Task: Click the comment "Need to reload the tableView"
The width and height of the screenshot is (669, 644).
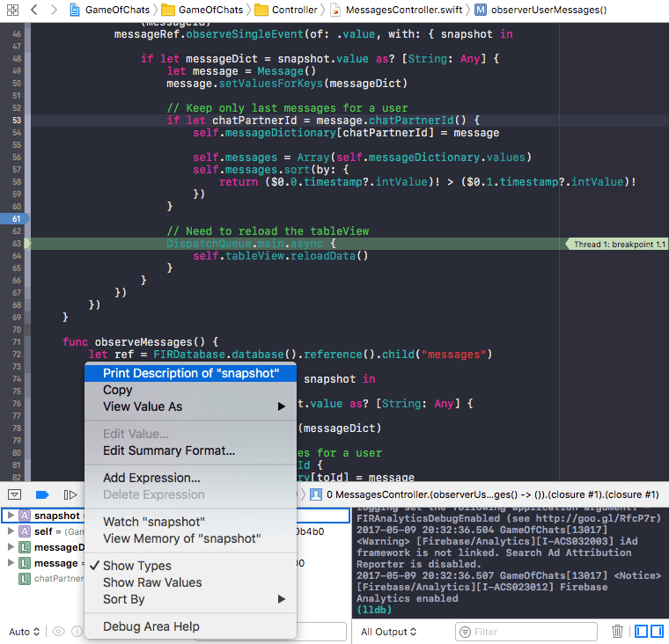Action: pos(268,231)
